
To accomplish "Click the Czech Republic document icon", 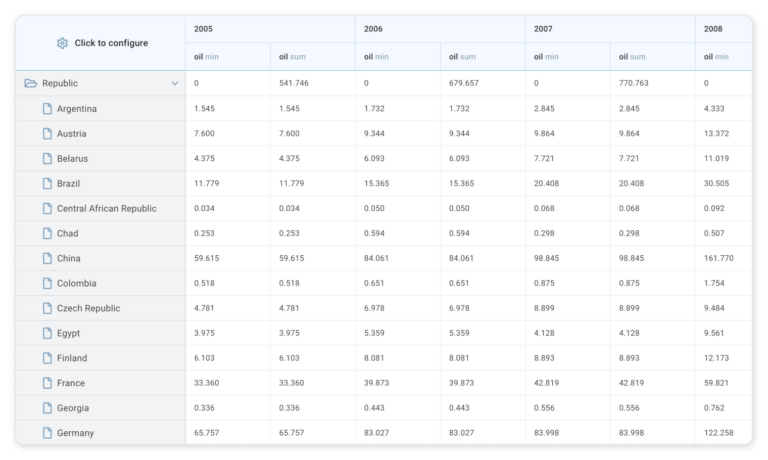I will [x=47, y=309].
